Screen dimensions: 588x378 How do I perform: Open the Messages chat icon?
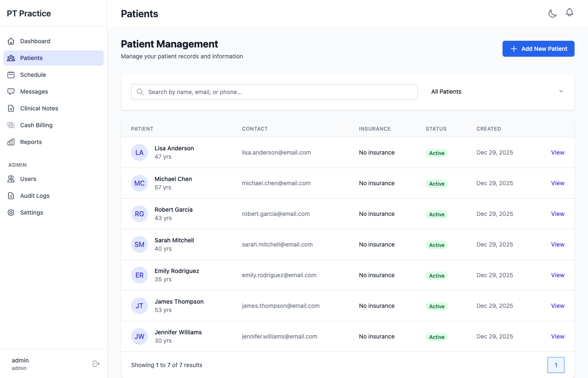coord(10,92)
